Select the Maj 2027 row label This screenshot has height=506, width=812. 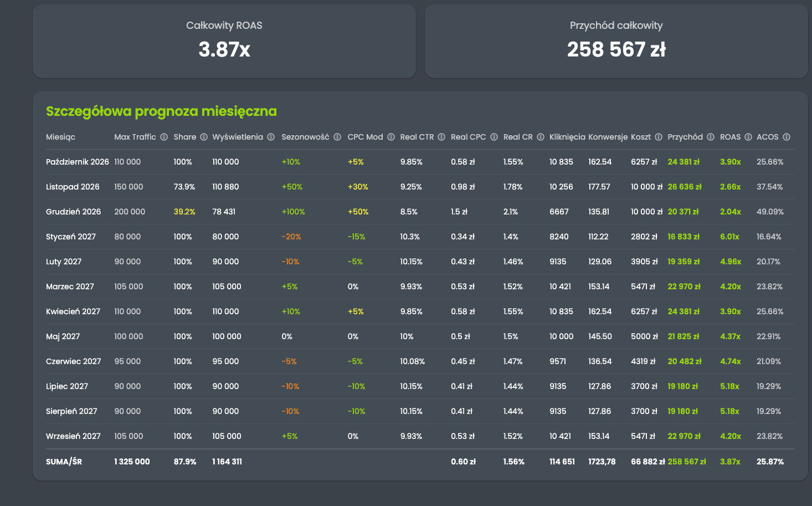point(63,336)
